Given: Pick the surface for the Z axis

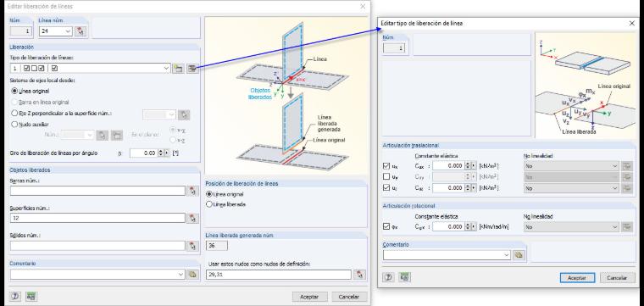Looking at the screenshot, I should point(185,114).
